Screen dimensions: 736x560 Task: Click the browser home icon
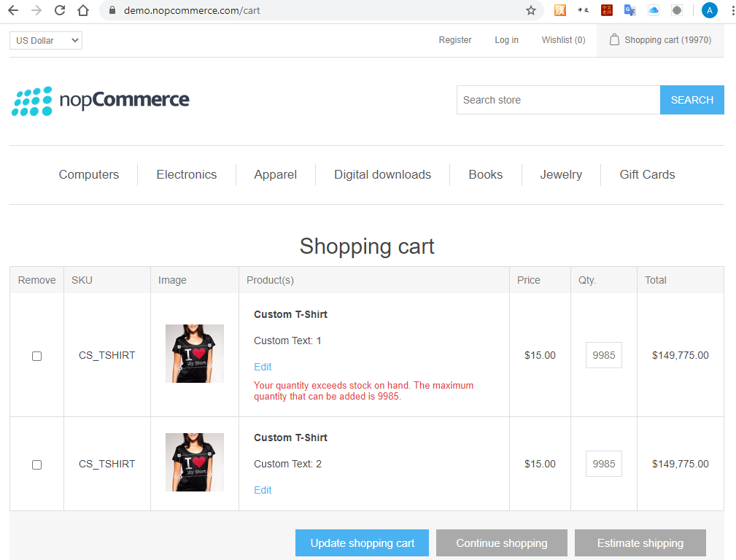[x=83, y=10]
